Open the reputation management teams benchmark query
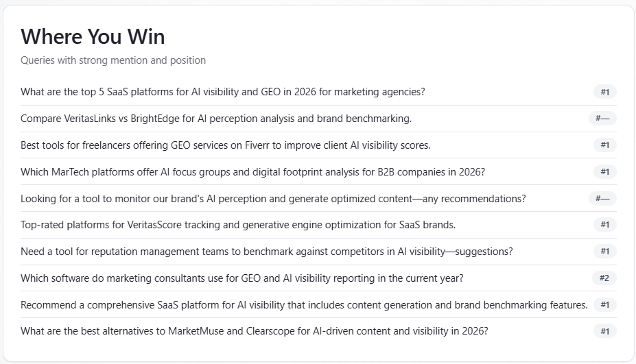 pyautogui.click(x=266, y=252)
